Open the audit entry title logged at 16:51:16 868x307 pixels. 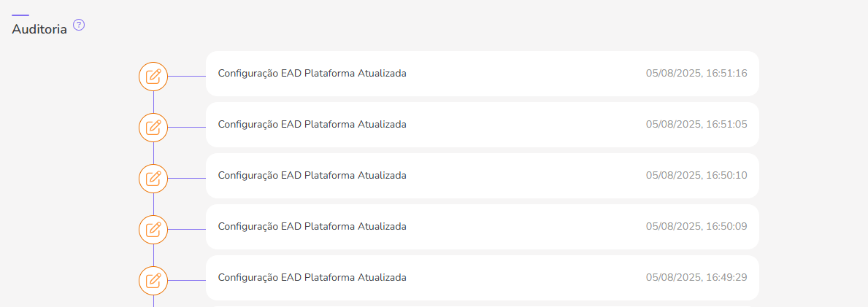pyautogui.click(x=312, y=73)
